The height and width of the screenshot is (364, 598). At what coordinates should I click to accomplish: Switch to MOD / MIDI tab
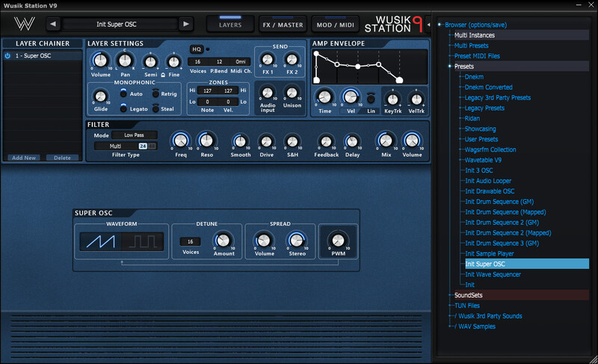click(x=335, y=25)
